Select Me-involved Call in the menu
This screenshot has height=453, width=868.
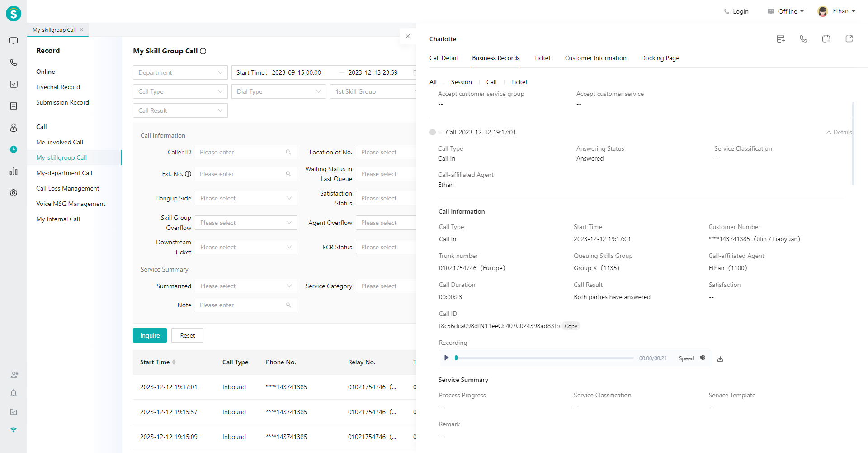(60, 142)
